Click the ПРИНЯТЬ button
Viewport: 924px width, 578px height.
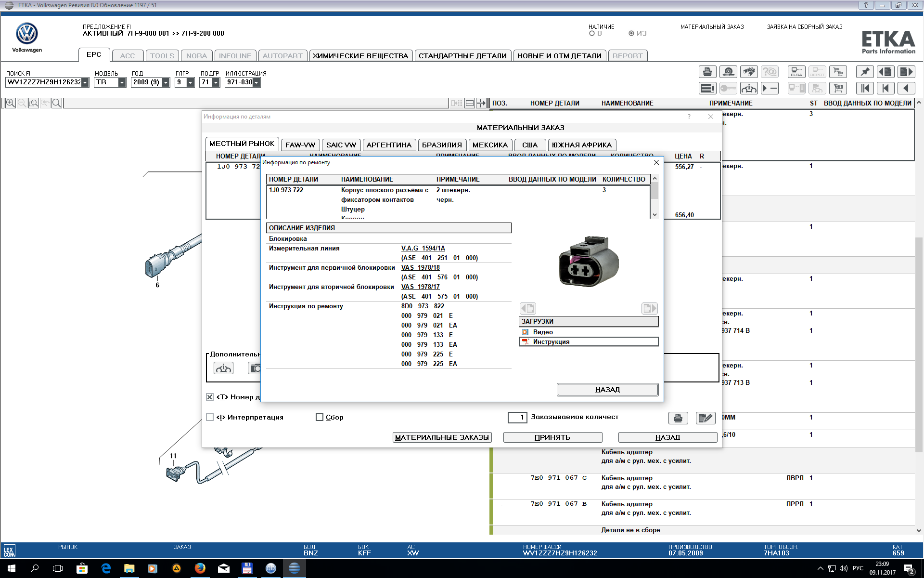point(552,437)
